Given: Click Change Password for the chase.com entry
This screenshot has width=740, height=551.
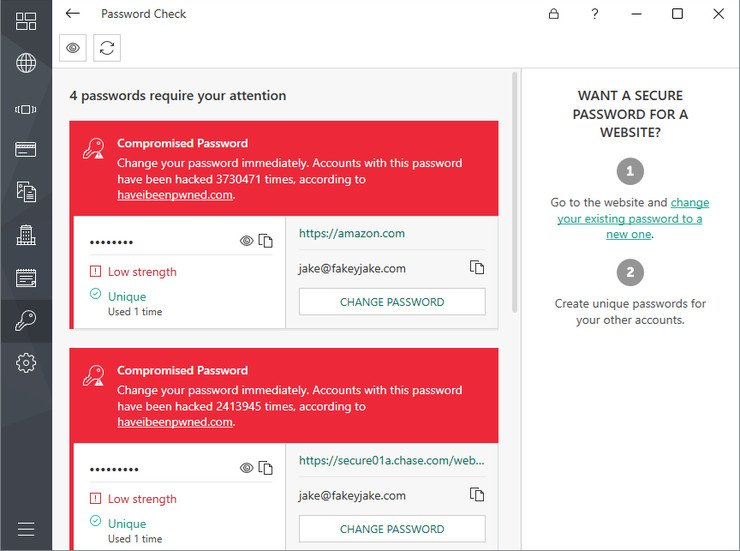Looking at the screenshot, I should 392,529.
